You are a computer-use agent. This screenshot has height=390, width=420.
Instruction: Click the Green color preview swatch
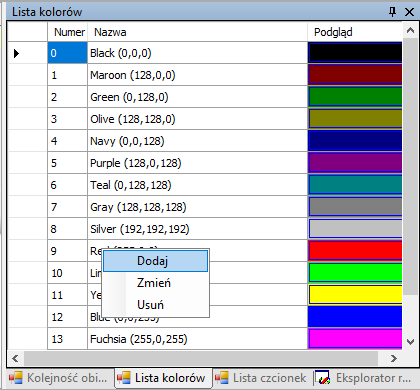[355, 97]
